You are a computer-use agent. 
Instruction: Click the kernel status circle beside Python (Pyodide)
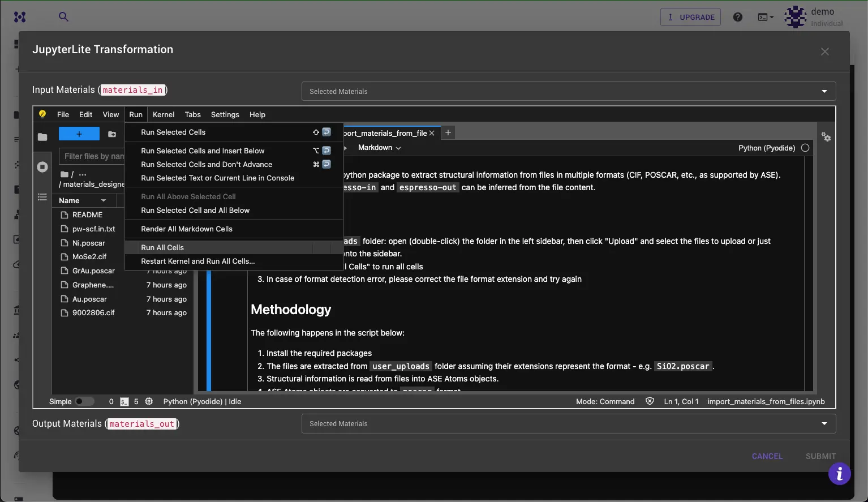(805, 148)
